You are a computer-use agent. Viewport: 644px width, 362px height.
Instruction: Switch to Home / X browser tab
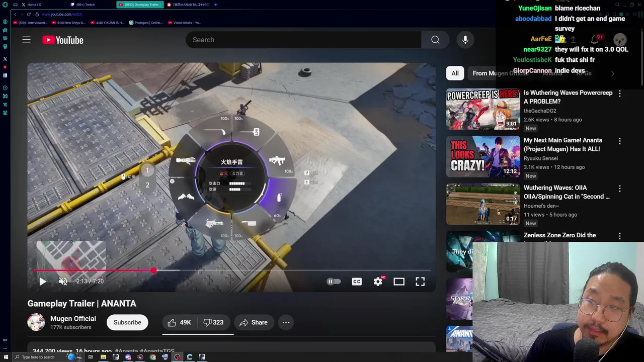34,5
